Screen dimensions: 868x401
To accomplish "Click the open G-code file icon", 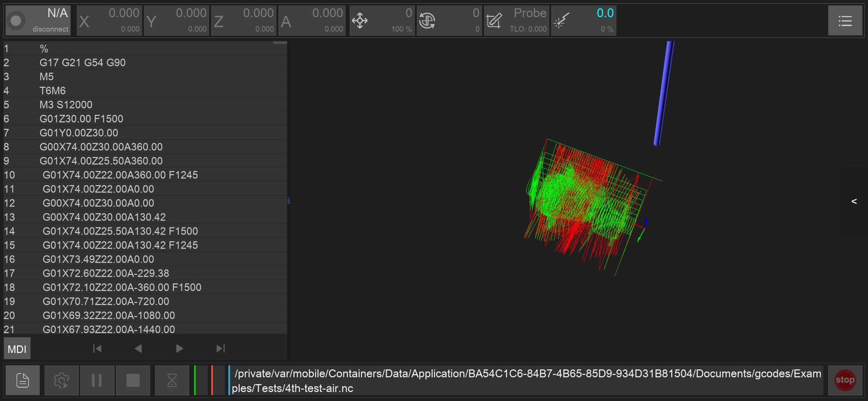I will coord(22,380).
